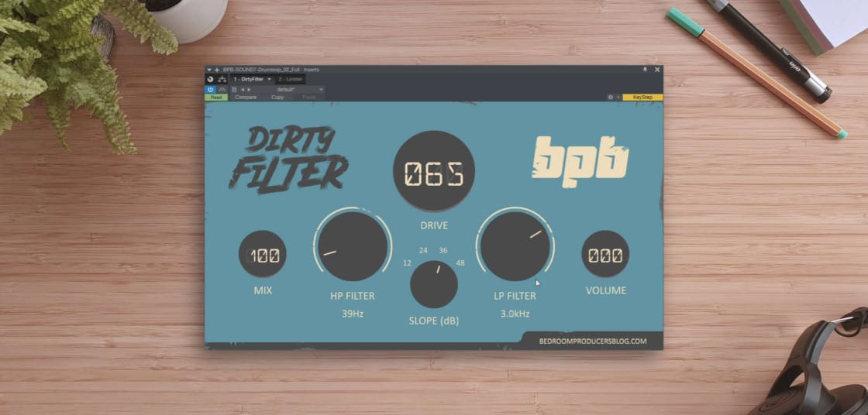Pin the plugin window with pin icon
The width and height of the screenshot is (868, 415).
pos(645,70)
